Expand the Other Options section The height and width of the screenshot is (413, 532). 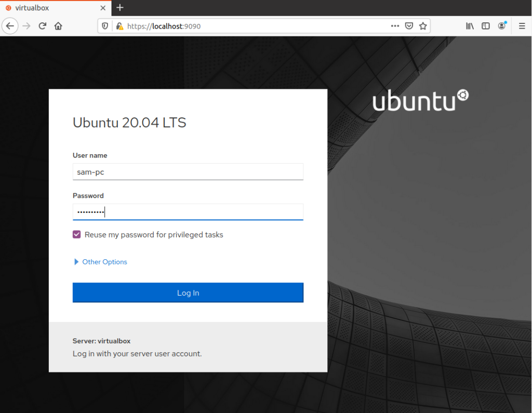(x=76, y=261)
